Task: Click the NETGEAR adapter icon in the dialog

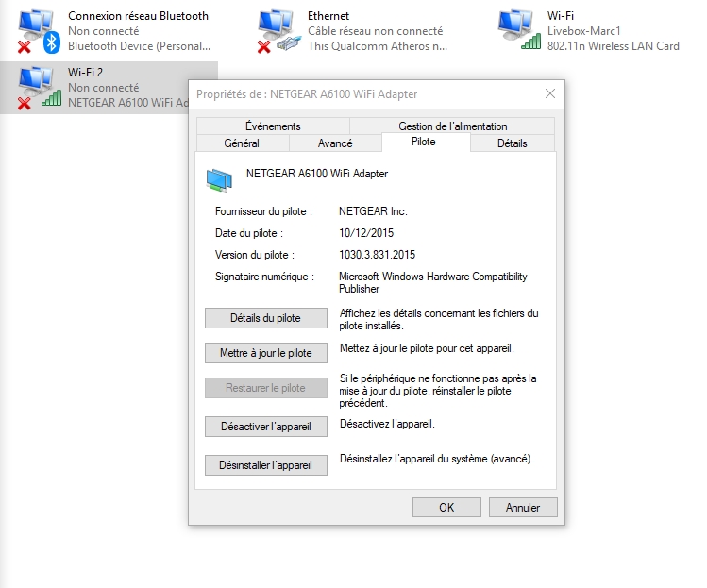Action: pos(219,180)
